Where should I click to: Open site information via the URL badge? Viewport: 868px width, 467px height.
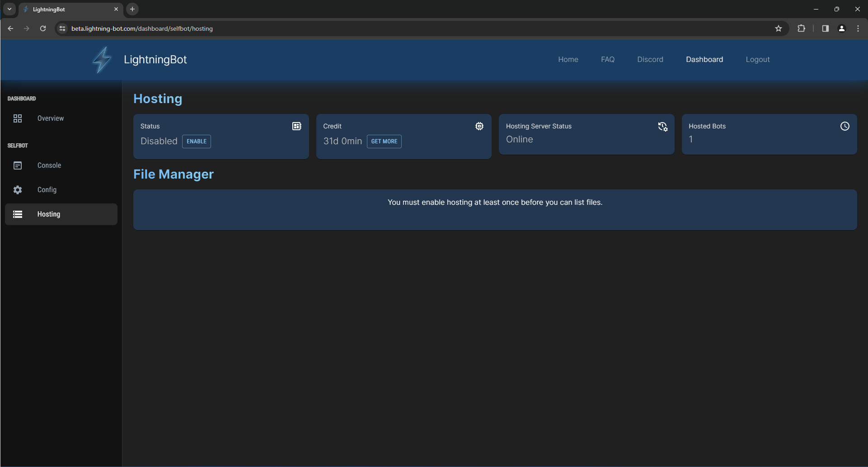(62, 28)
